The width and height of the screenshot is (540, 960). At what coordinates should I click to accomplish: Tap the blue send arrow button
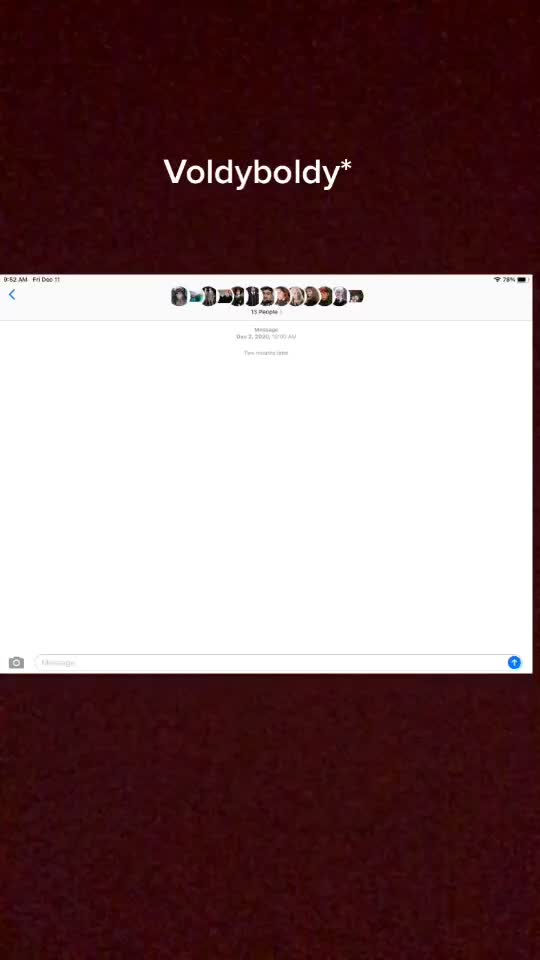pyautogui.click(x=514, y=662)
